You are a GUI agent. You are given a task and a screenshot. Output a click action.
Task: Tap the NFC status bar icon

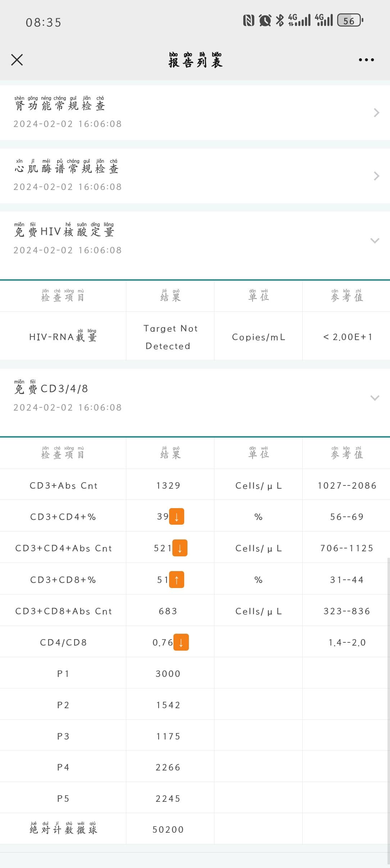click(249, 21)
